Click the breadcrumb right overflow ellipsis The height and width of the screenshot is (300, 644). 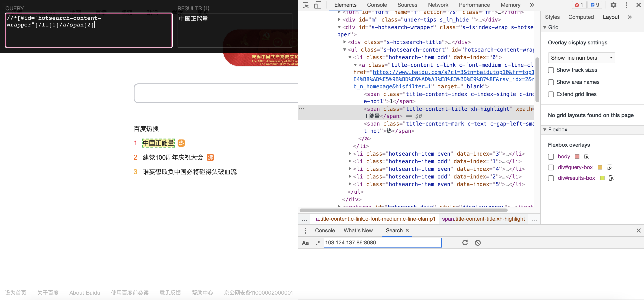click(x=534, y=220)
